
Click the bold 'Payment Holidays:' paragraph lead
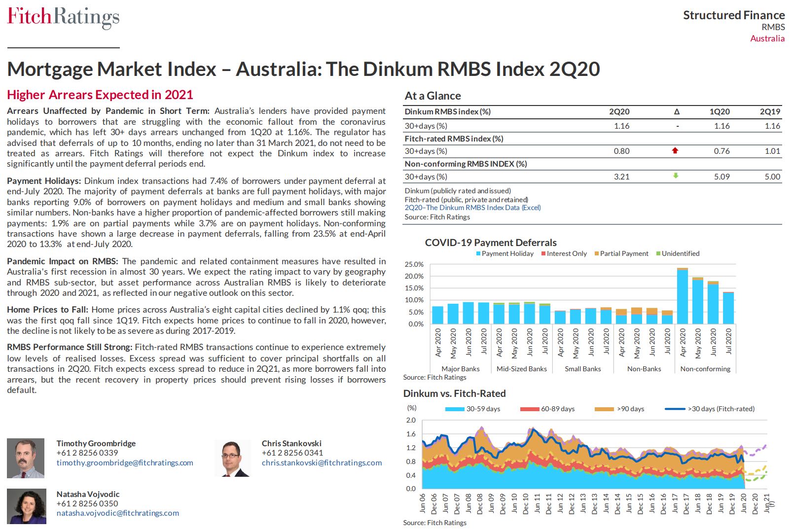point(44,181)
